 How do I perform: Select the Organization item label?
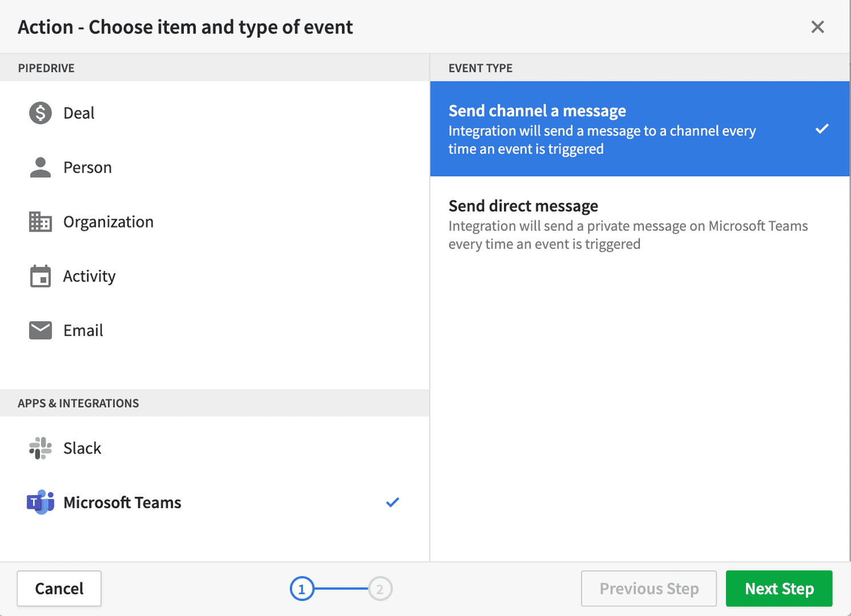point(108,222)
